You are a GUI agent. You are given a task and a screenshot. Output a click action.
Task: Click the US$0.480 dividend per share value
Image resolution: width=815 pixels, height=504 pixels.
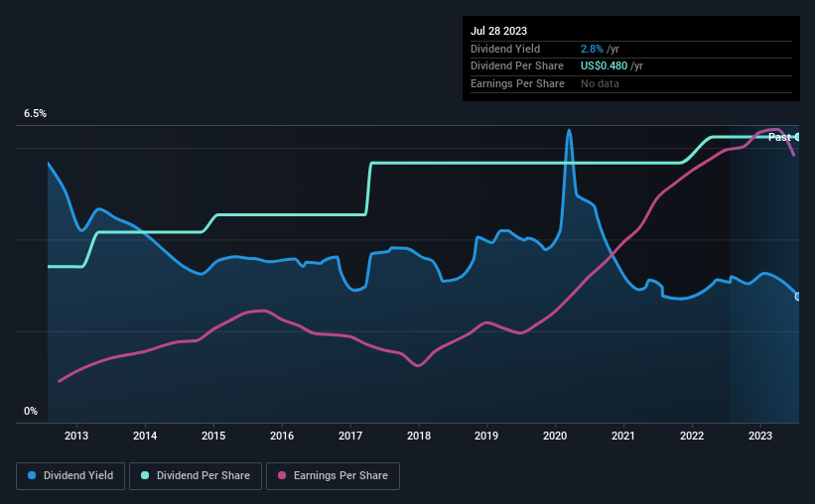pos(604,66)
